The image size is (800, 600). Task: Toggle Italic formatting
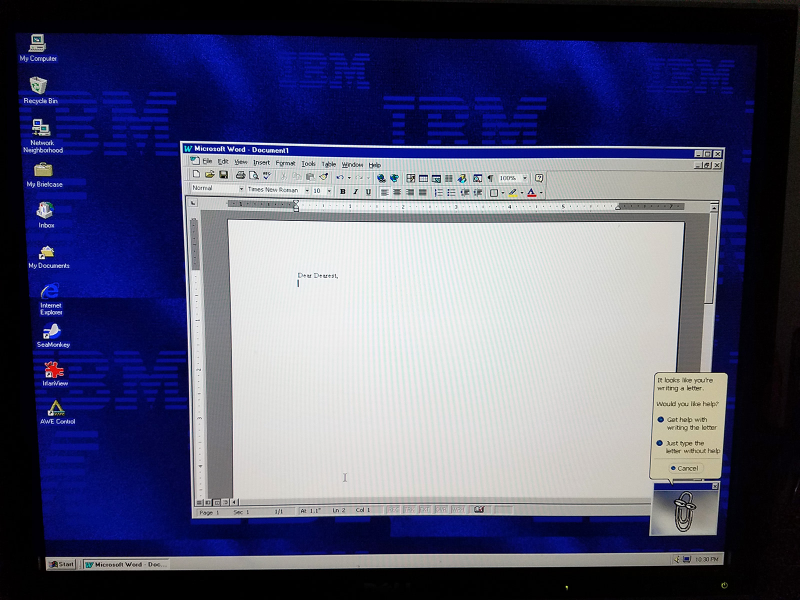[356, 192]
